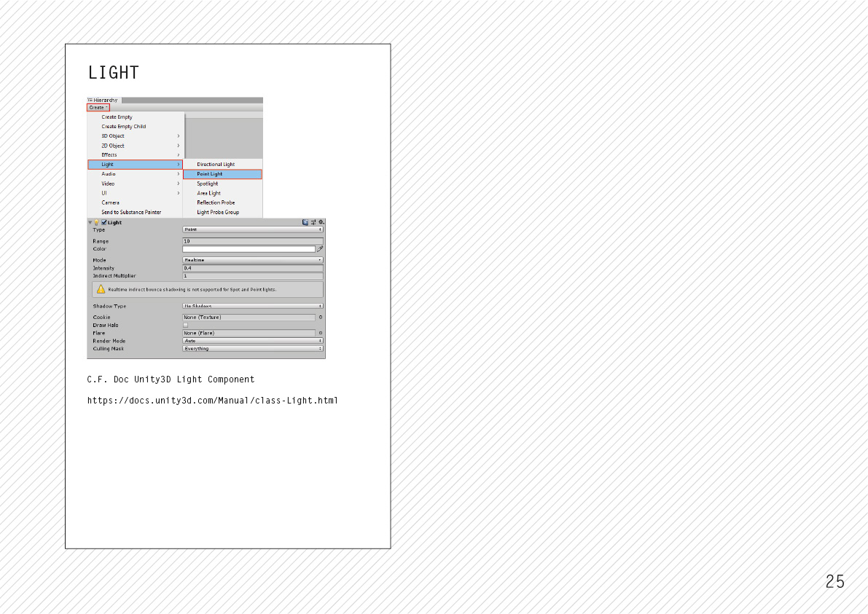Click the yellow warning triangle icon
868x614 pixels.
[101, 289]
